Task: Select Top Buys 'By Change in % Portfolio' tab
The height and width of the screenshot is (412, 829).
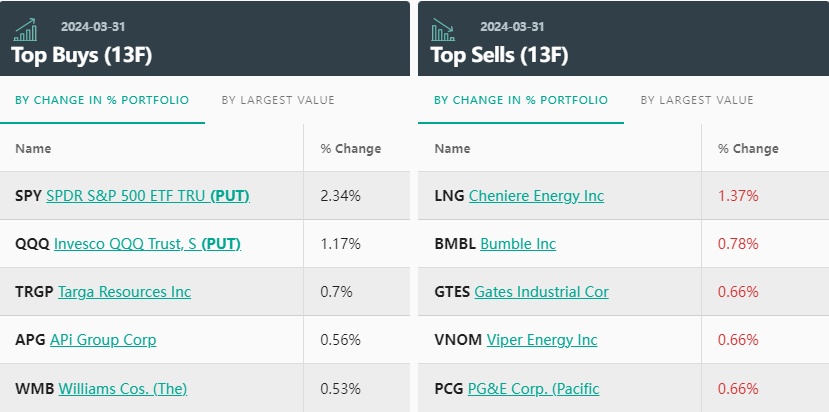Action: [102, 100]
